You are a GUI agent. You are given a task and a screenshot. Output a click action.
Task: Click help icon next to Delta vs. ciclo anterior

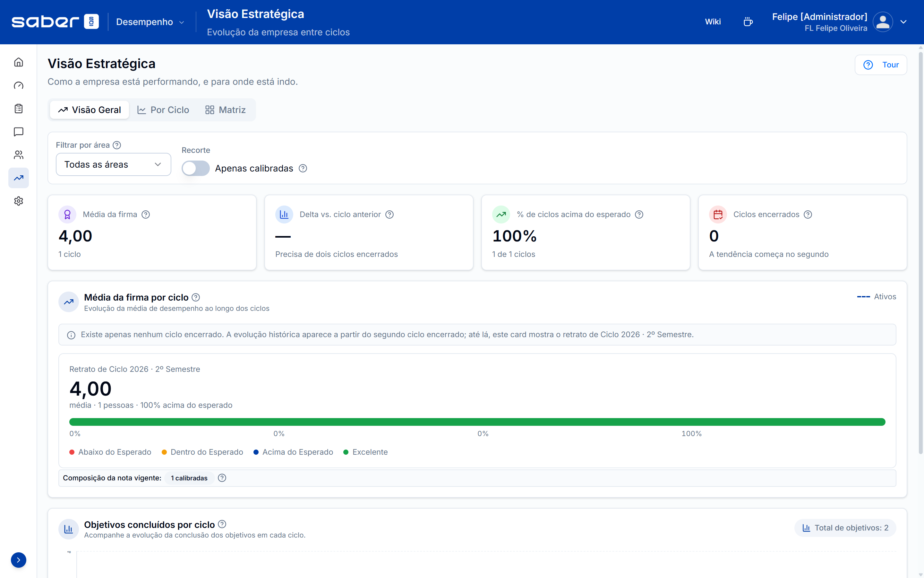click(x=389, y=215)
